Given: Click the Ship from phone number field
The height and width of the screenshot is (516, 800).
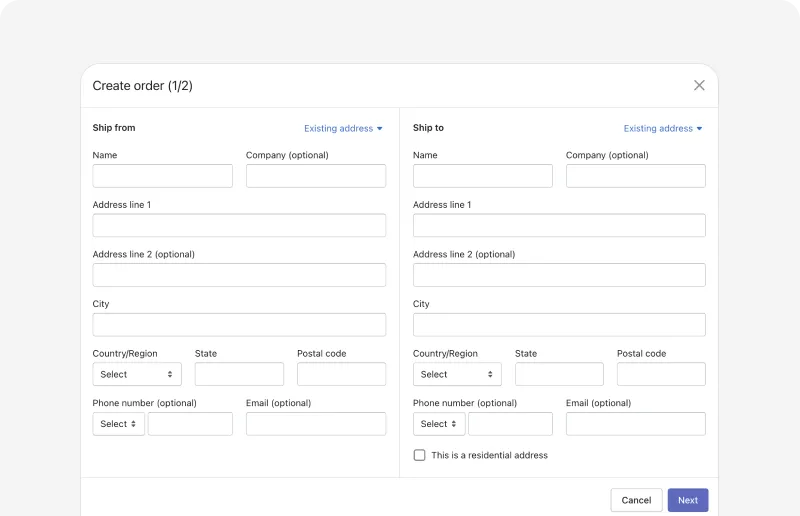Looking at the screenshot, I should point(190,424).
